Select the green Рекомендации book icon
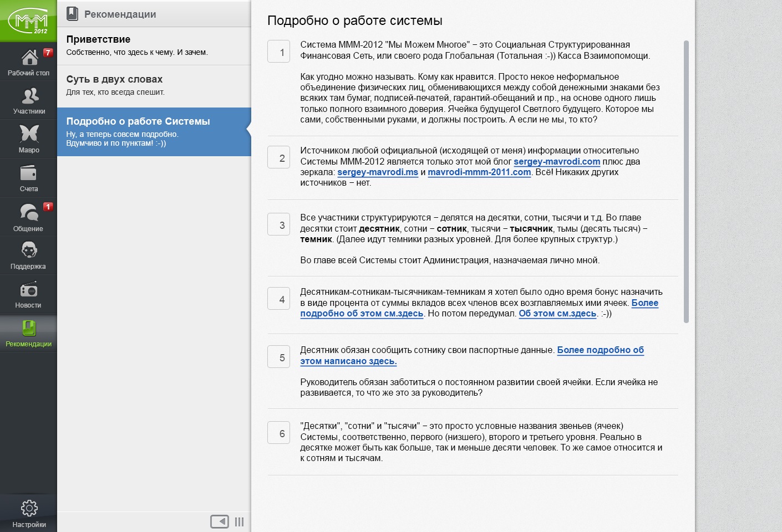Viewport: 782px width, 532px height. point(29,328)
